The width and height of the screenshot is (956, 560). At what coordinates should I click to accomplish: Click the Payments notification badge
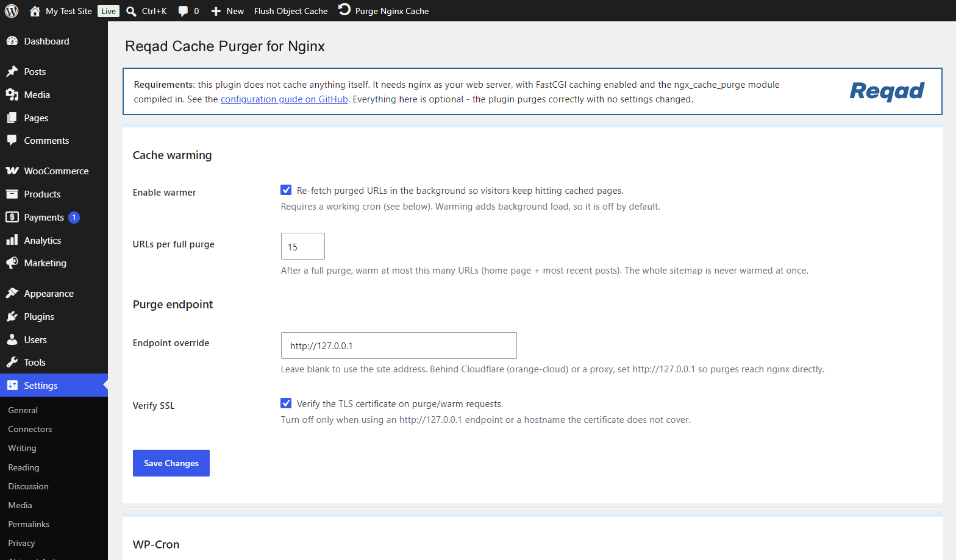[x=74, y=218]
